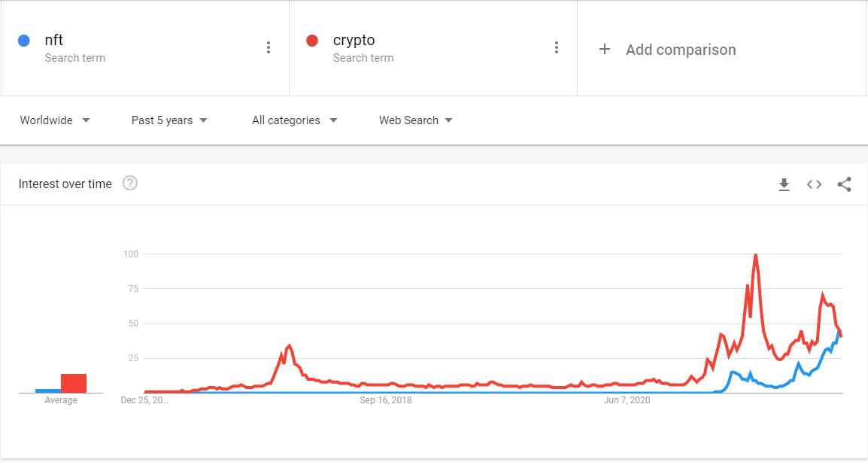
Task: Click the crypto peak point on the trend line
Action: pyautogui.click(x=757, y=256)
